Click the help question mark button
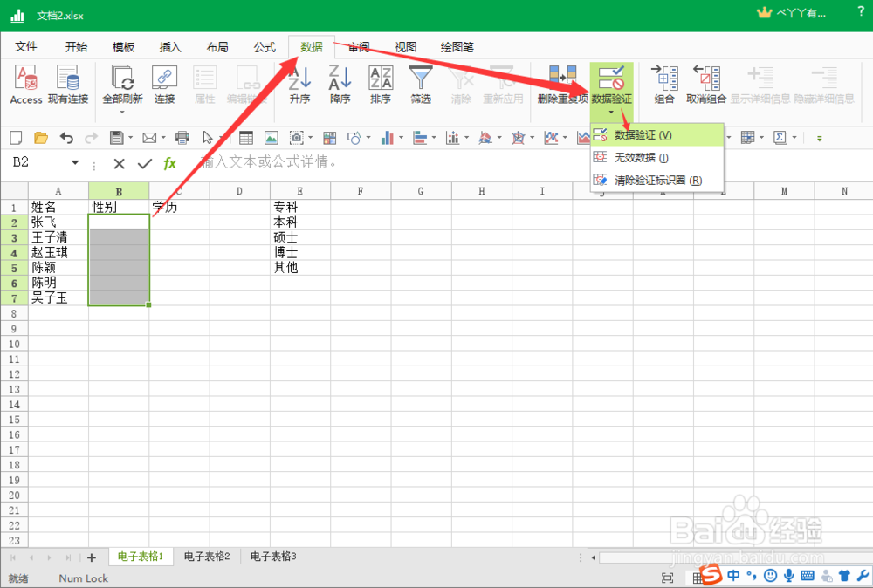Viewport: 873px width, 588px height. [x=861, y=11]
